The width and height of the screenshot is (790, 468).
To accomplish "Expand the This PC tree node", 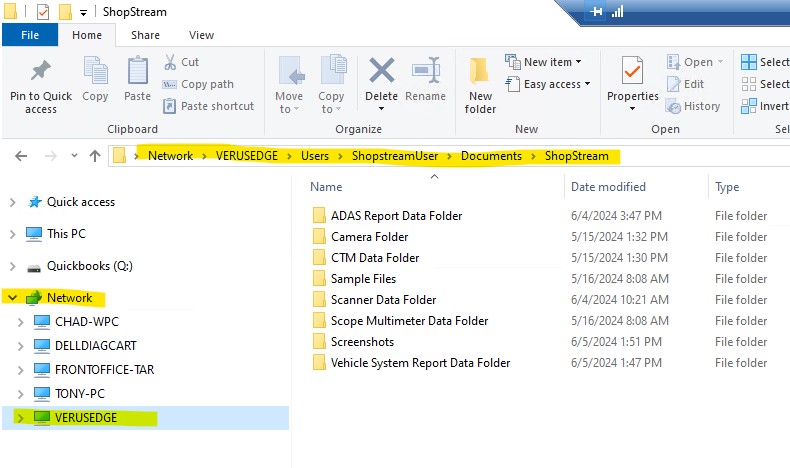I will click(12, 234).
